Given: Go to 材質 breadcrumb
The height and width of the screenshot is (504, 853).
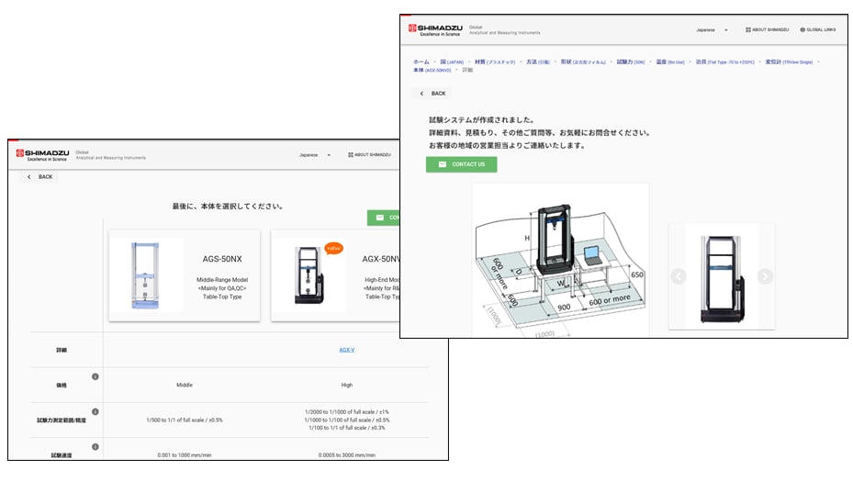Looking at the screenshot, I should click(495, 62).
